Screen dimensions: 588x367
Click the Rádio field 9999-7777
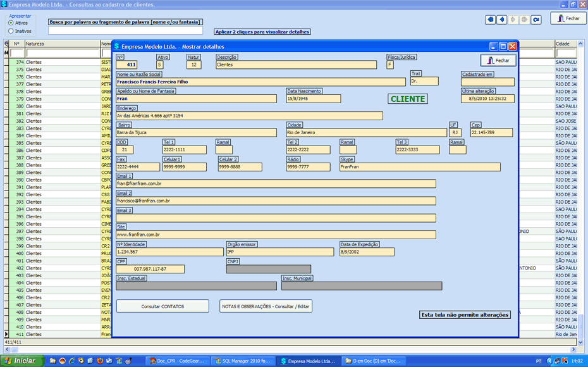coord(308,166)
